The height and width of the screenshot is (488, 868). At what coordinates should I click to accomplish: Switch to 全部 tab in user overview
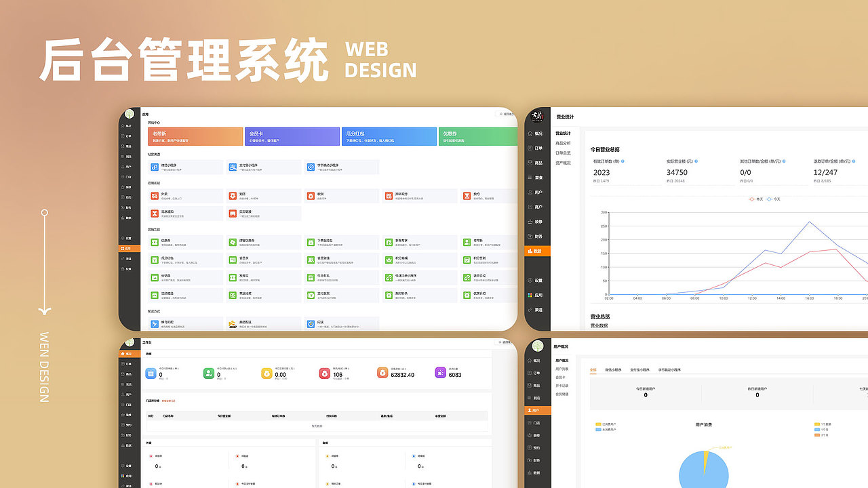click(593, 370)
